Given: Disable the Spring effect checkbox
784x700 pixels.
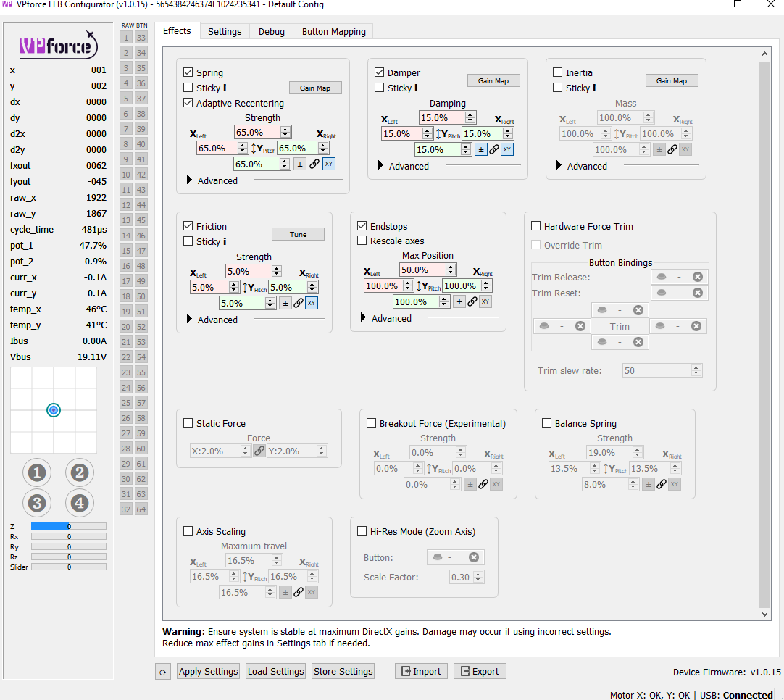Looking at the screenshot, I should pos(188,72).
